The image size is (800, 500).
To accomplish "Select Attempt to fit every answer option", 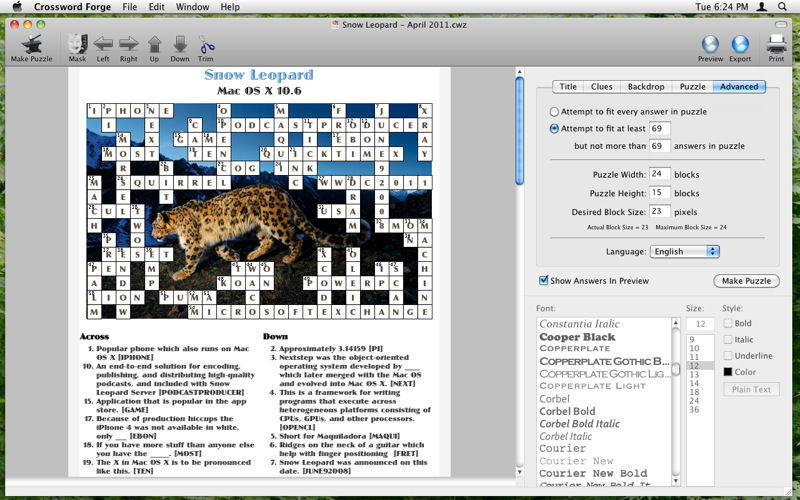I will point(554,111).
